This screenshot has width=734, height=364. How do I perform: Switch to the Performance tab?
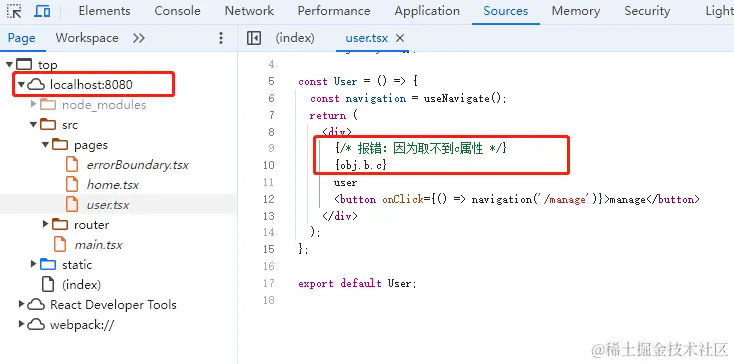[334, 11]
